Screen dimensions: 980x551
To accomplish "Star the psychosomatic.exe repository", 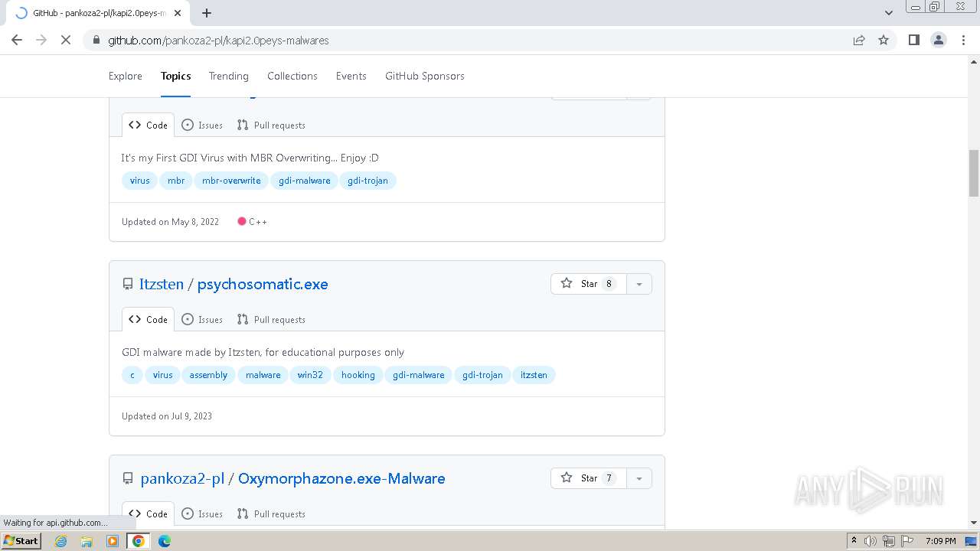I will coord(588,284).
